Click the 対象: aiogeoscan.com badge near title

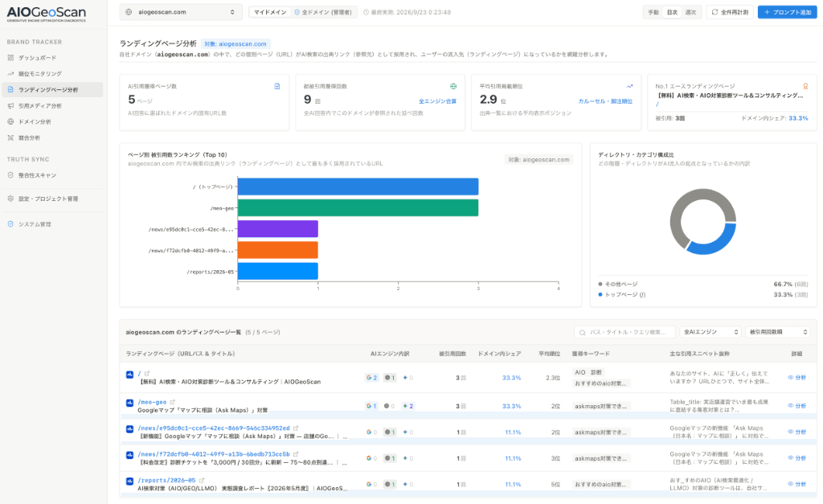pyautogui.click(x=235, y=44)
